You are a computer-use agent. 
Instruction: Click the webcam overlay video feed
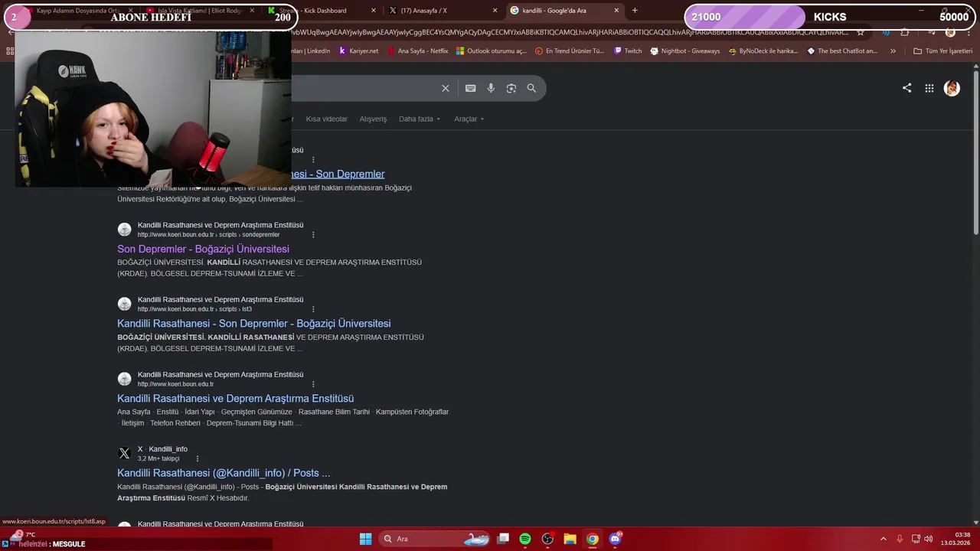tap(153, 109)
